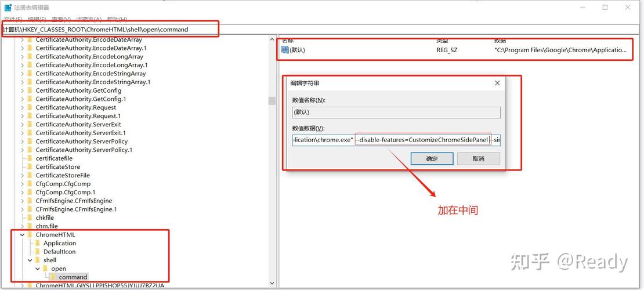644x290 pixels.
Task: Select the certificatefile folder icon
Action: (30, 158)
